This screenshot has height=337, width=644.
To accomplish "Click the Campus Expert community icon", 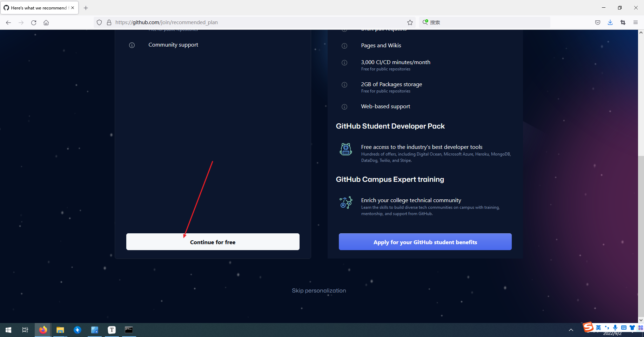I will click(346, 202).
